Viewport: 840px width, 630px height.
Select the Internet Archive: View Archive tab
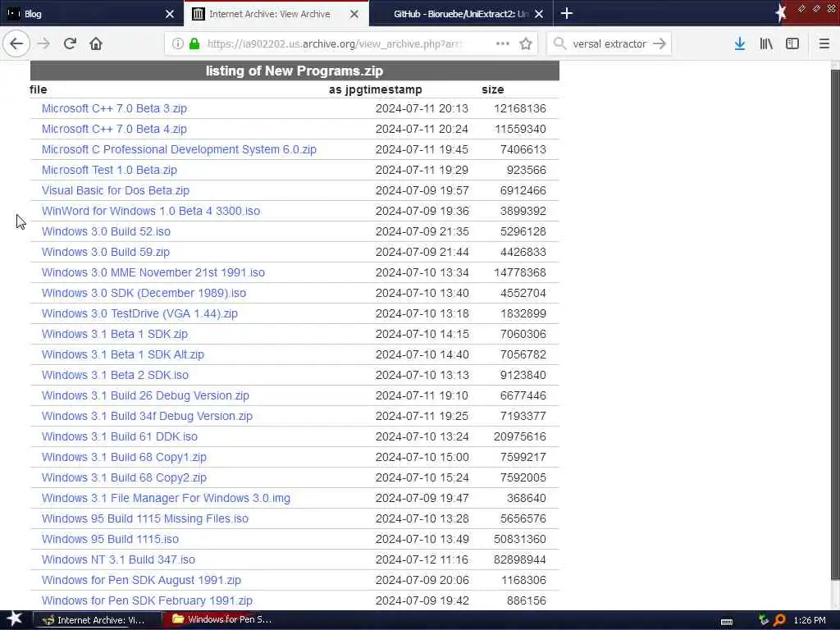276,13
